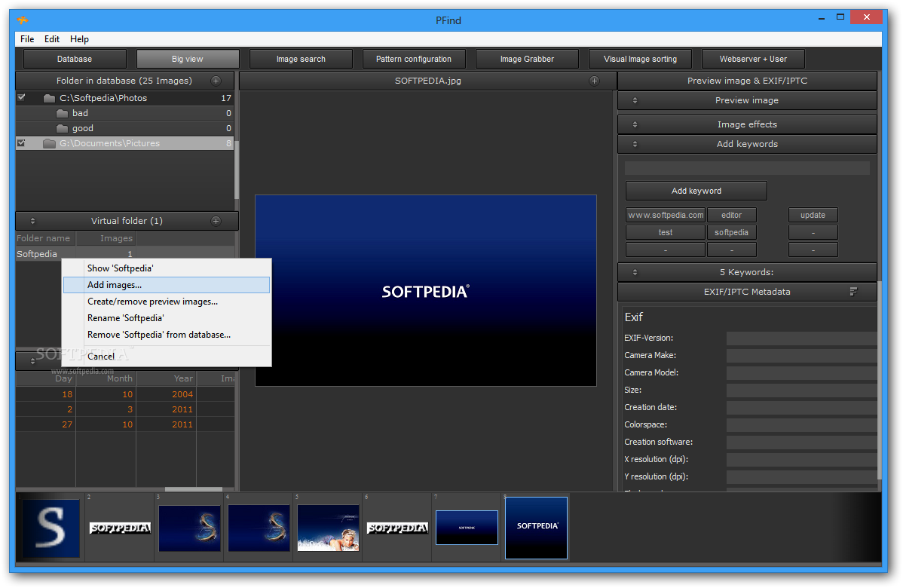Image resolution: width=903 pixels, height=588 pixels.
Task: Click the Month column header
Action: 106,378
